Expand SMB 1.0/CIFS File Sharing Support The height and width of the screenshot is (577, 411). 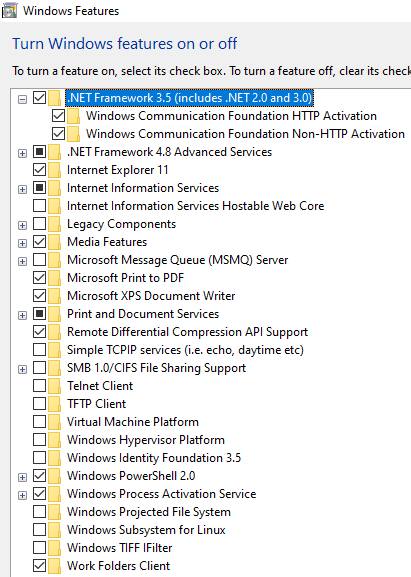pos(22,369)
